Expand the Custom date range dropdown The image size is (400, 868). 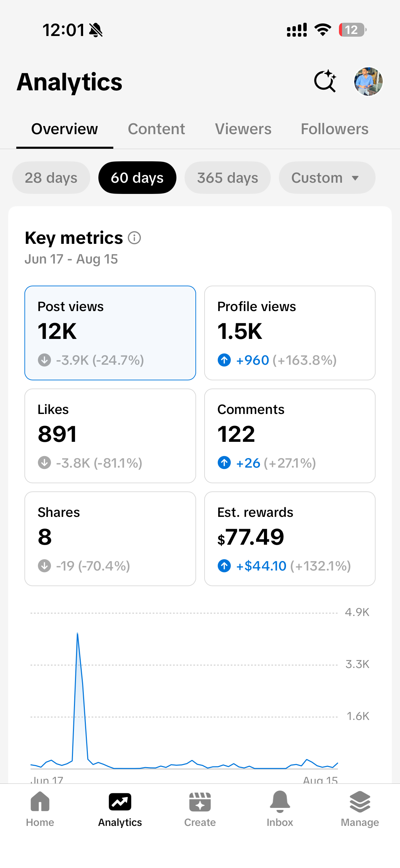click(327, 178)
